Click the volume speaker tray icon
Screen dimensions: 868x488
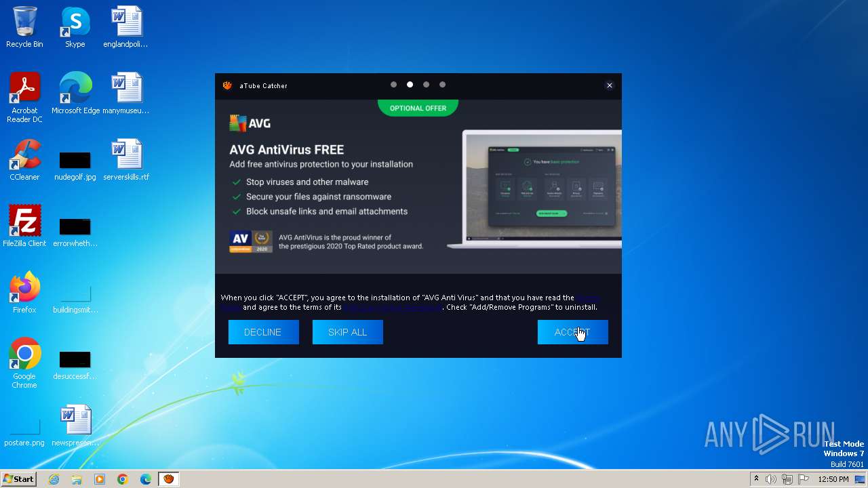[x=771, y=479]
